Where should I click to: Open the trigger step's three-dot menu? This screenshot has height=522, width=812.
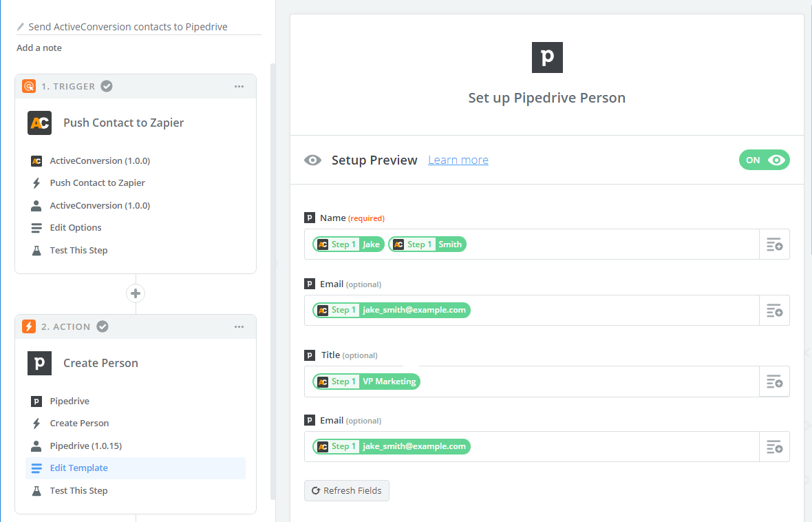239,87
